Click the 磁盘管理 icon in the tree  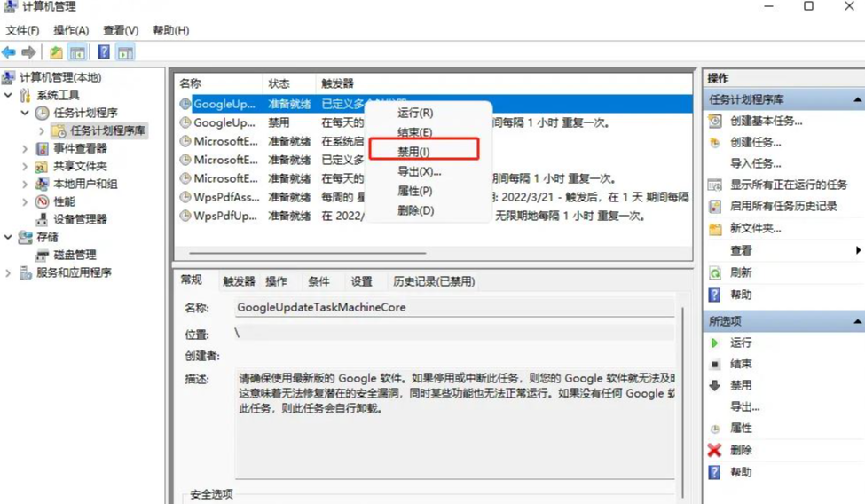[x=42, y=255]
